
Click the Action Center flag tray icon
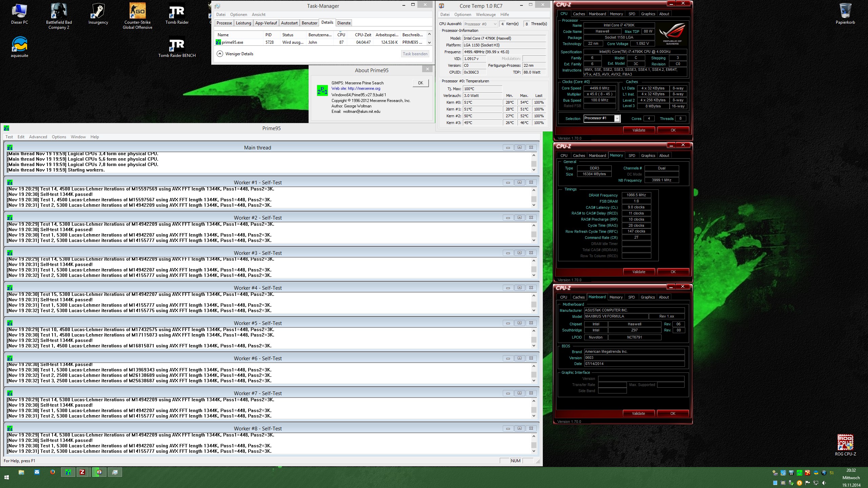pyautogui.click(x=808, y=483)
